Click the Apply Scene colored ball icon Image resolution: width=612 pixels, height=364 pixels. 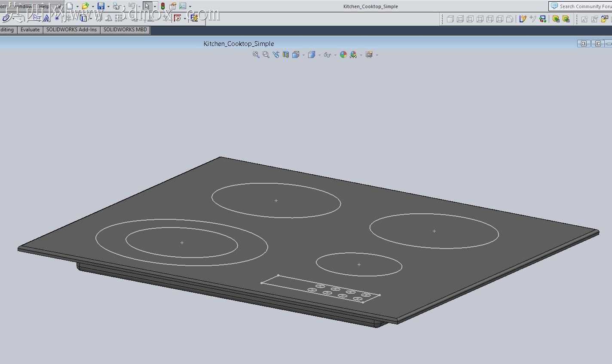[353, 55]
